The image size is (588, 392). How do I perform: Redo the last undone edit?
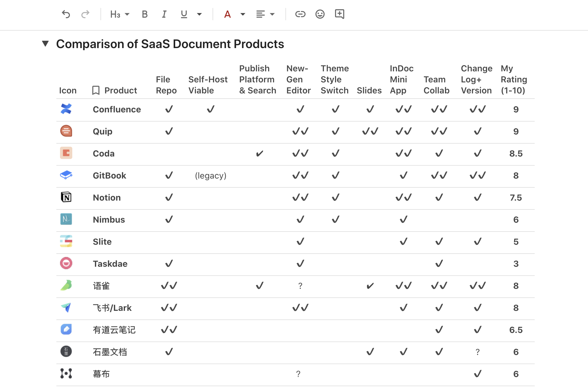click(x=85, y=14)
